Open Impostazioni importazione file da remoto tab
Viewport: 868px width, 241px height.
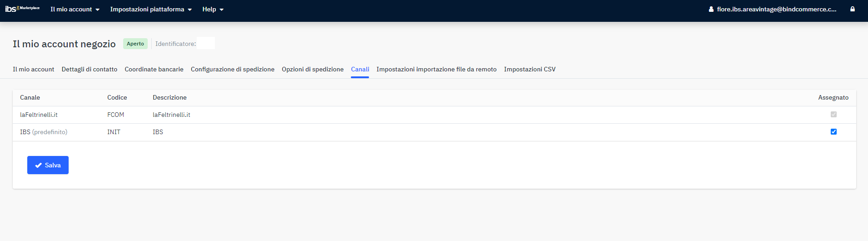[x=436, y=69]
